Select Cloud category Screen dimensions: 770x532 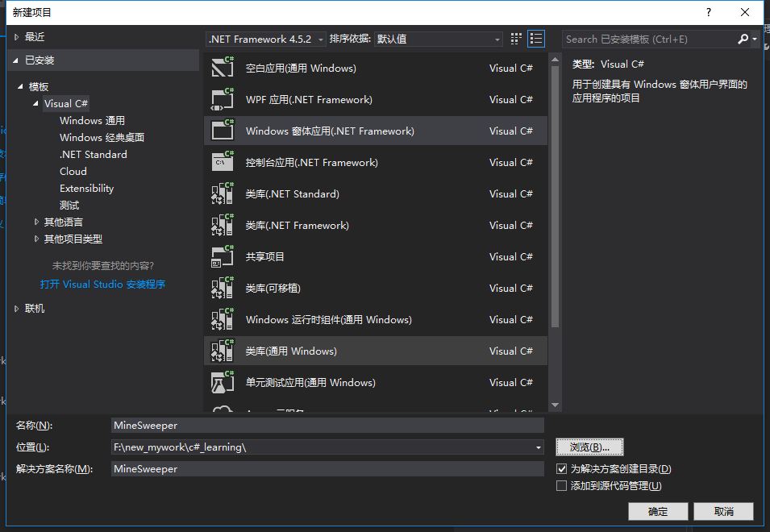[x=73, y=171]
